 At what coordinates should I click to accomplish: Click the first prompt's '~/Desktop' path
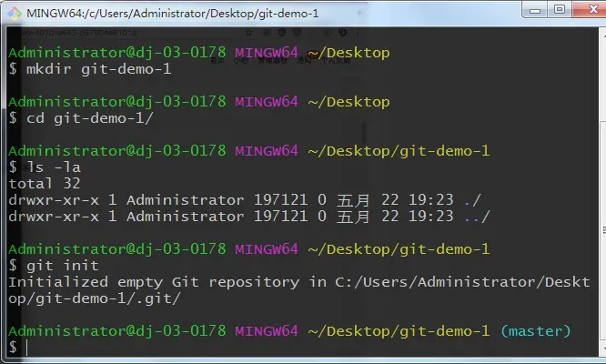[x=349, y=53]
